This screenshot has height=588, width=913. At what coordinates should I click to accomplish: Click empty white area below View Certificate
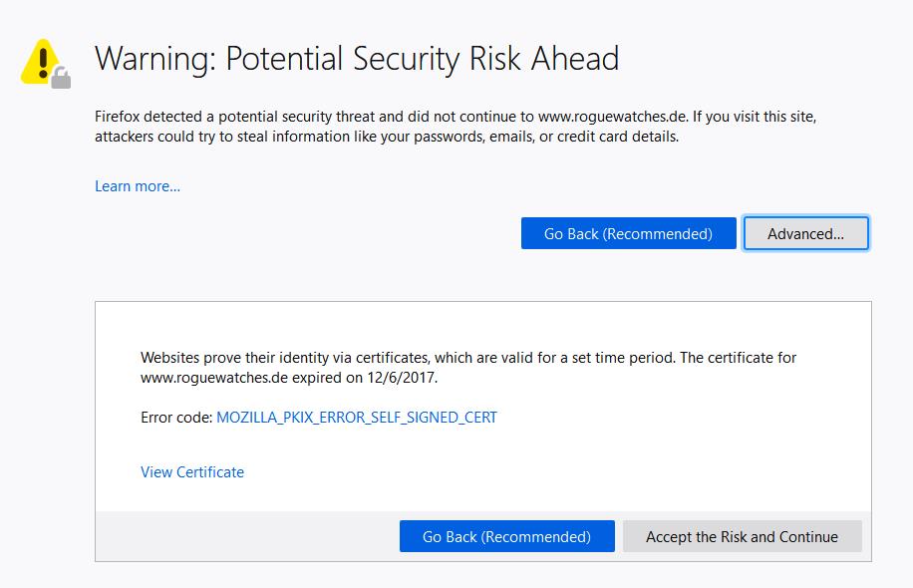[498, 493]
